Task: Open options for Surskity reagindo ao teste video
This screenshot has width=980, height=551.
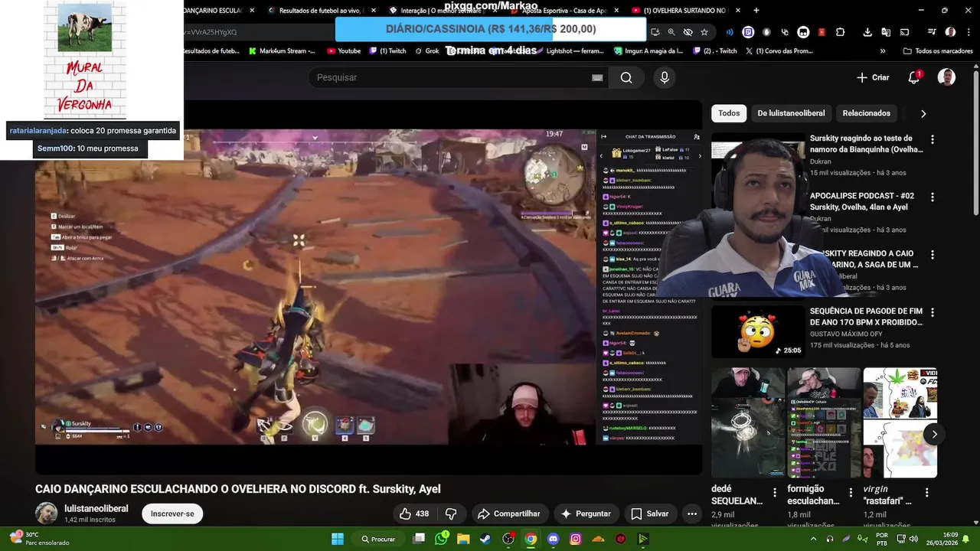Action: [x=933, y=139]
